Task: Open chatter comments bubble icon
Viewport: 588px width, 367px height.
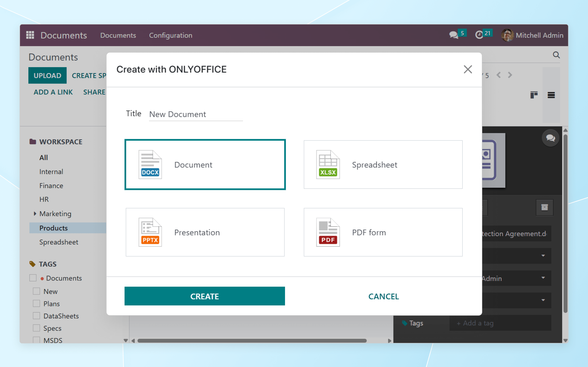Action: tap(550, 138)
